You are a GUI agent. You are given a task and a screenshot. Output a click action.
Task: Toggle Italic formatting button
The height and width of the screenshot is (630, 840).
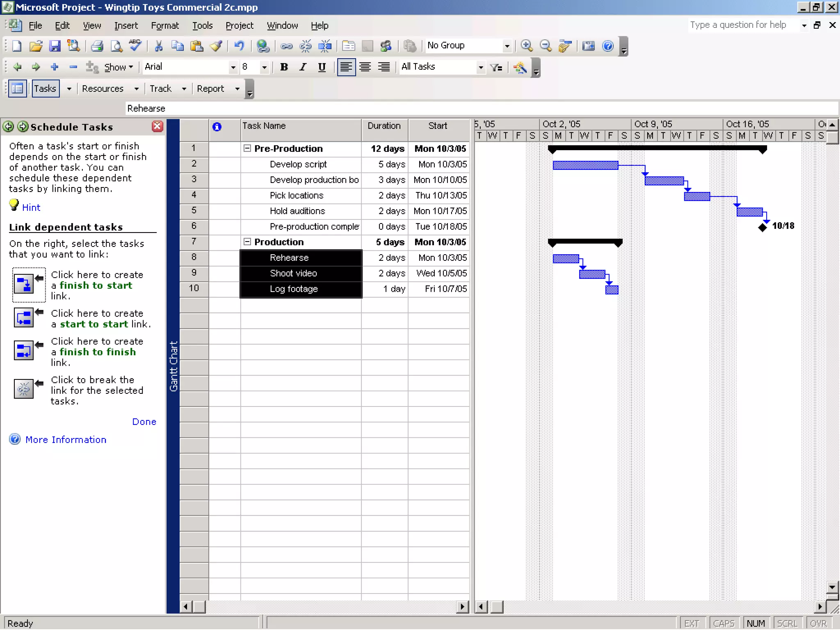coord(303,67)
